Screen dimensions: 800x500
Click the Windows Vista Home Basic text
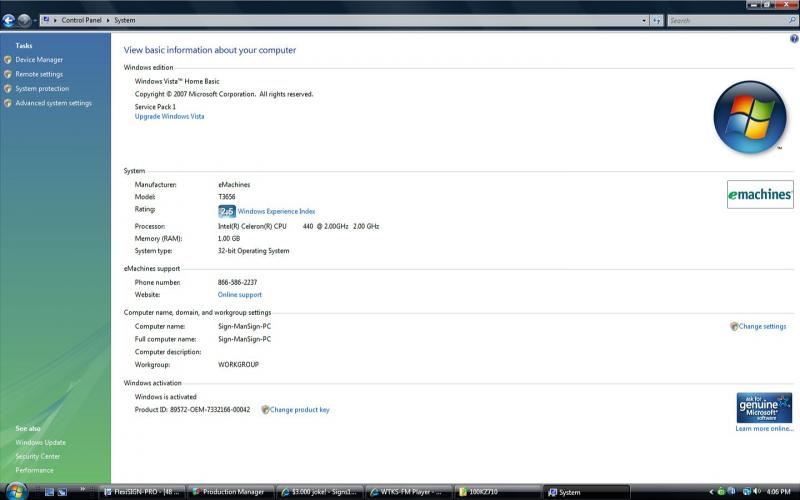(x=177, y=81)
